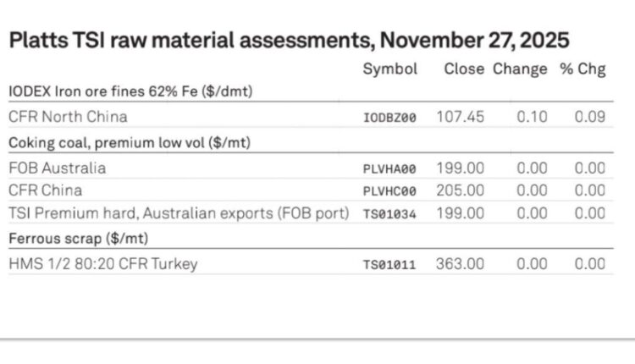Click the 205.00 close price
Image resolution: width=635 pixels, height=364 pixels.
(x=461, y=190)
